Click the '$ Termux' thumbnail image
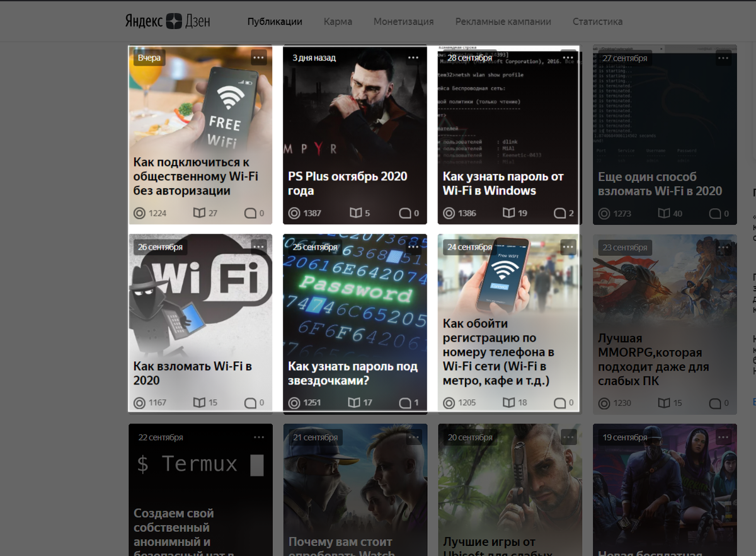Screen dimensions: 756x556 point(200,465)
